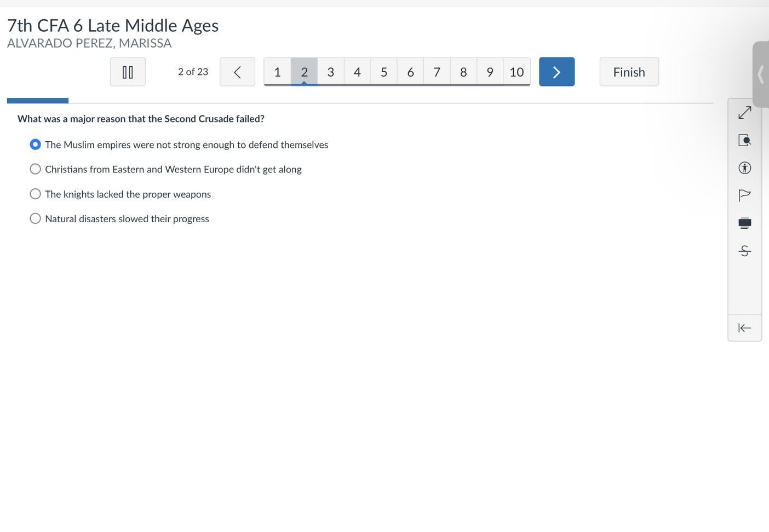Flag this question with the flag icon
The height and width of the screenshot is (532, 769).
[x=744, y=195]
